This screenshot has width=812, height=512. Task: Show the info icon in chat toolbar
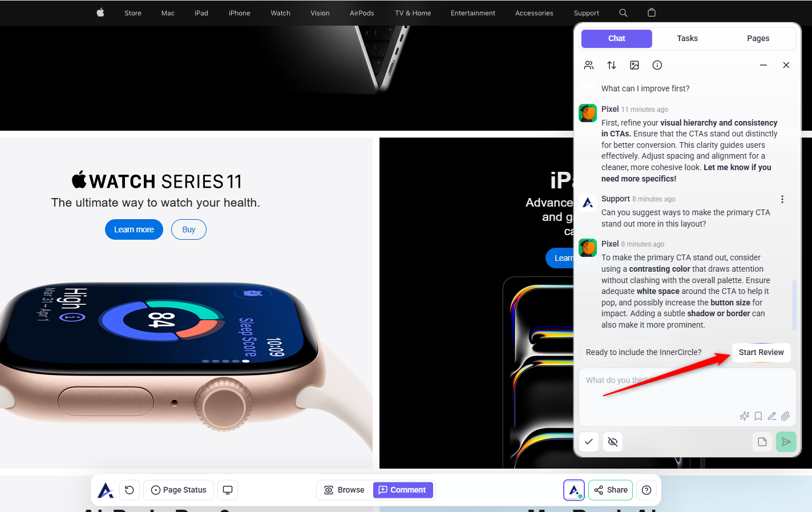click(657, 65)
